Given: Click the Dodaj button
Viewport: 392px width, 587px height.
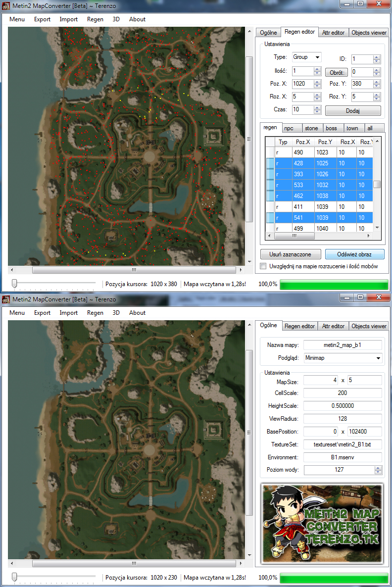Looking at the screenshot, I should (x=353, y=110).
